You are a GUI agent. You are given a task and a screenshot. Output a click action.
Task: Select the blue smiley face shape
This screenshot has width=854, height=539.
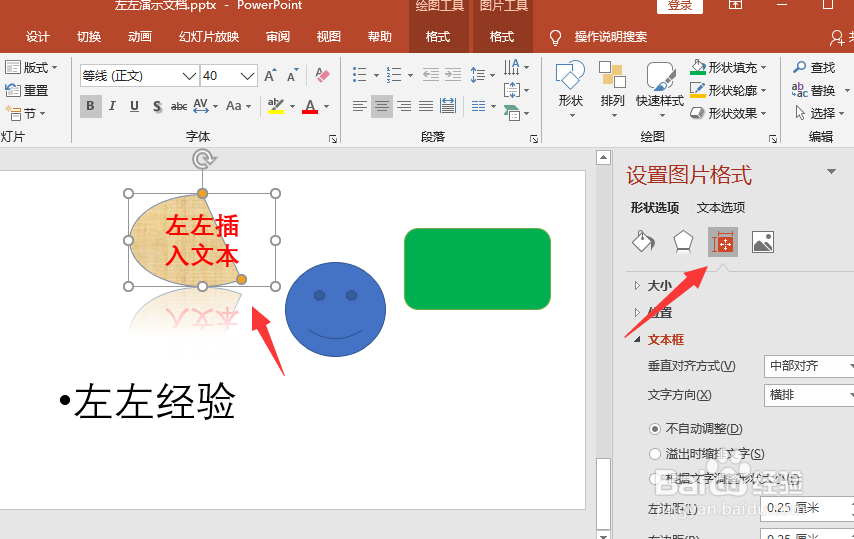point(336,309)
